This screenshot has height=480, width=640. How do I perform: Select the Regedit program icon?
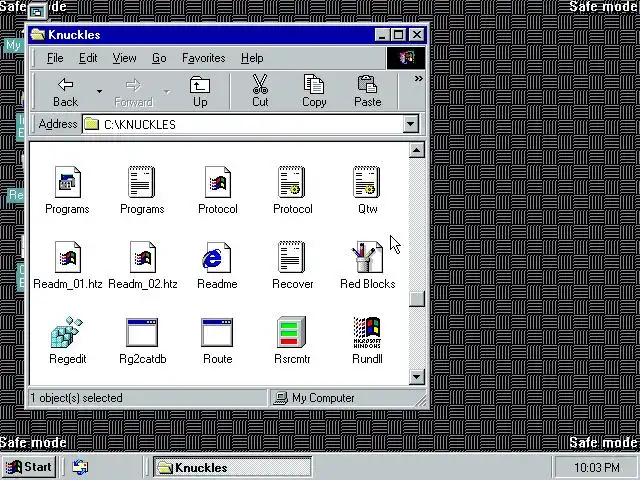coord(67,333)
